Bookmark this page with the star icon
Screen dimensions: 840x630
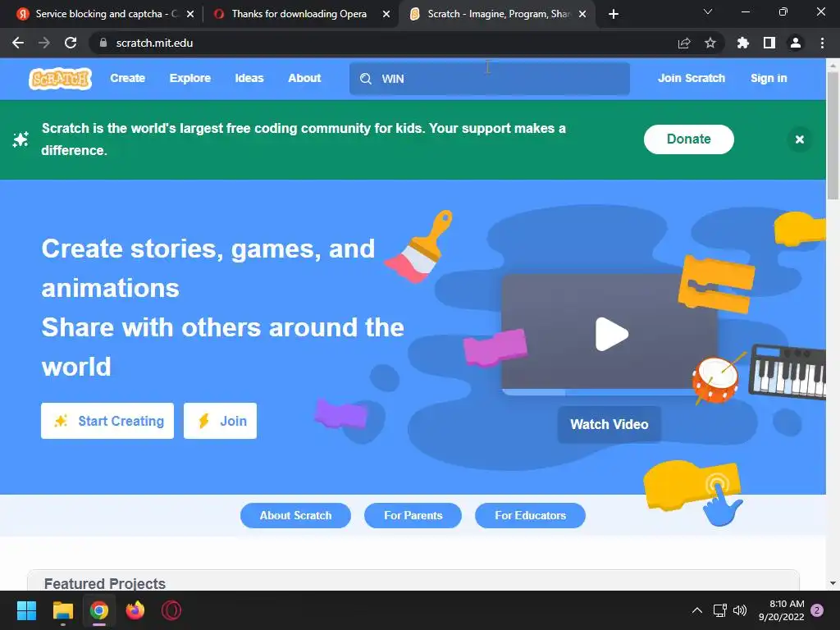coord(710,43)
